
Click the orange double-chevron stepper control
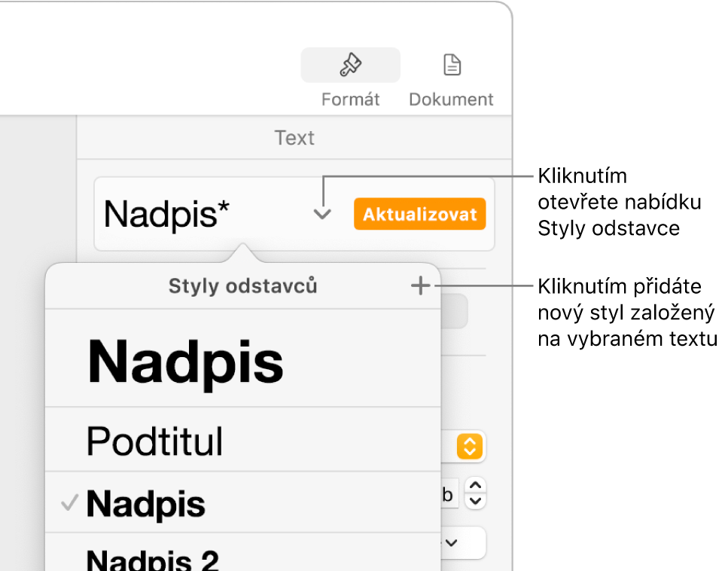(468, 446)
